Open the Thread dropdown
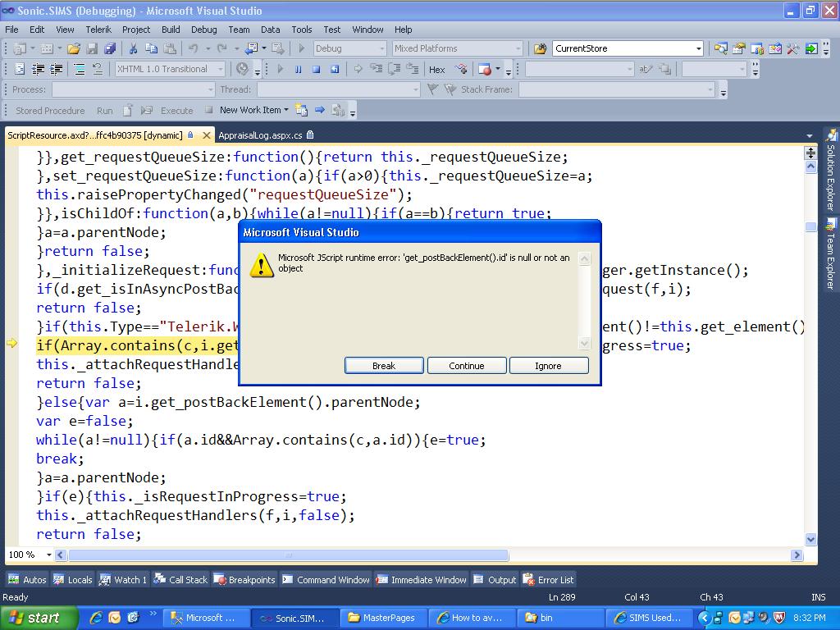Viewport: 840px width, 630px height. click(x=339, y=89)
